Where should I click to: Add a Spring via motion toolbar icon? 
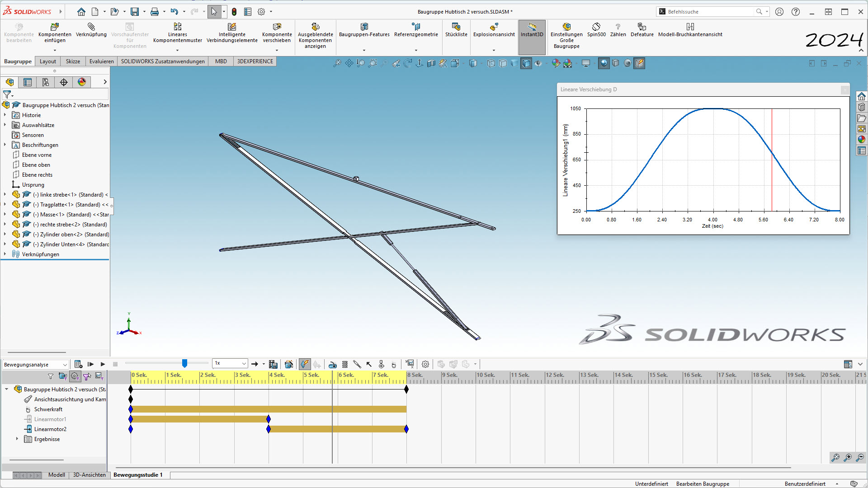(345, 364)
